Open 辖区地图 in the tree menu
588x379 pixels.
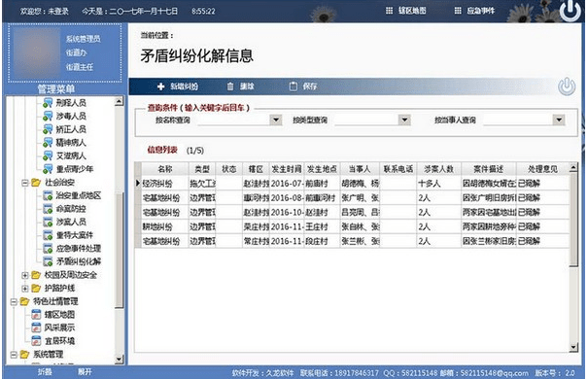pos(59,315)
